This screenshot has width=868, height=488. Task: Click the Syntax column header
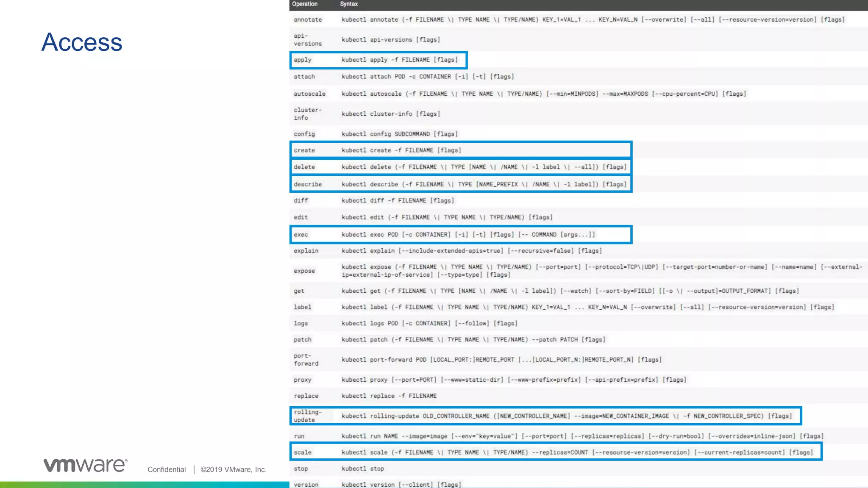[x=349, y=4]
